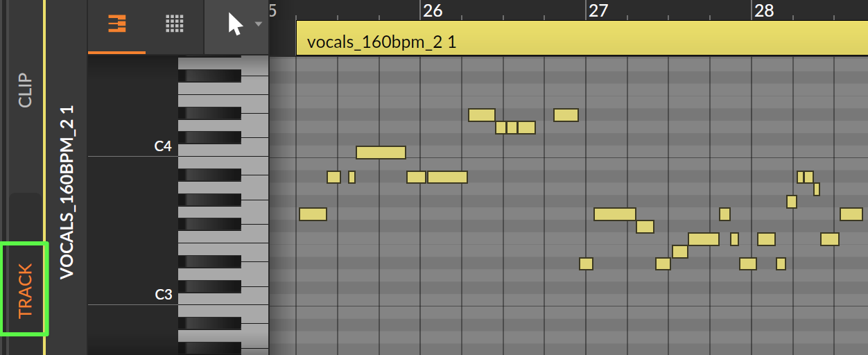
Task: Open the tool selection dropdown arrow
Action: pos(259,24)
